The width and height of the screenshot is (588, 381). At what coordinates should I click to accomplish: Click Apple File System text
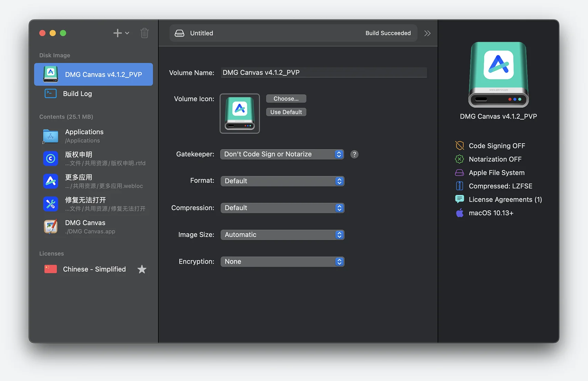[x=496, y=173]
